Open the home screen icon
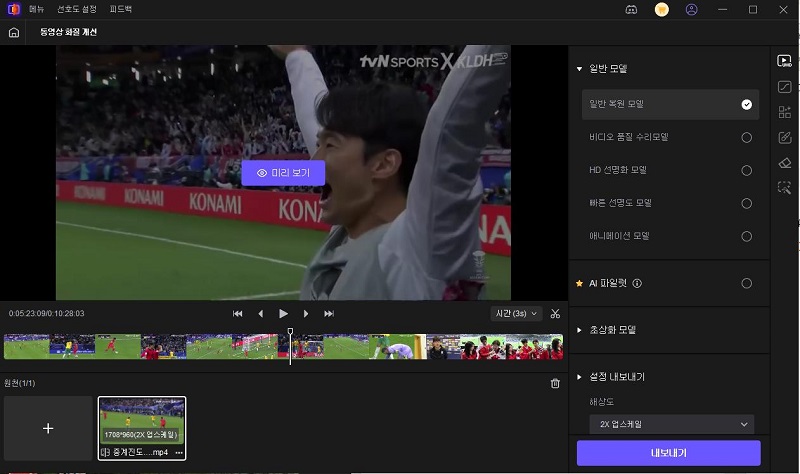The image size is (800, 474). point(14,32)
